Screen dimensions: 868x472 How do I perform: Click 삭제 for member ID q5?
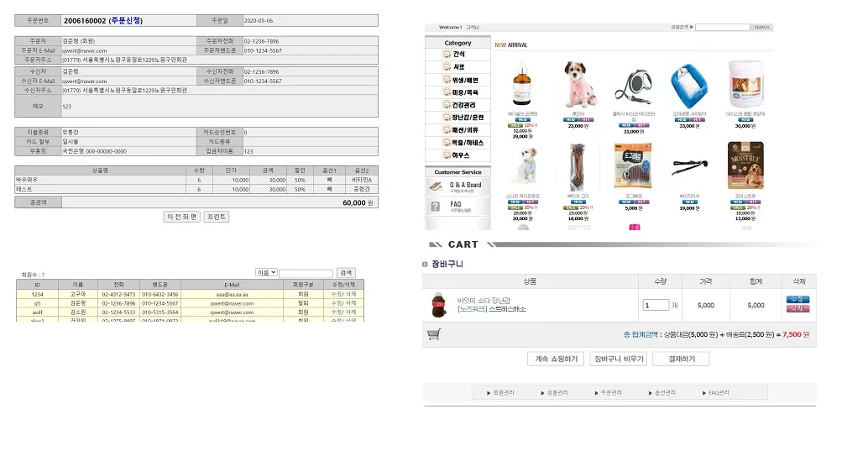click(351, 303)
